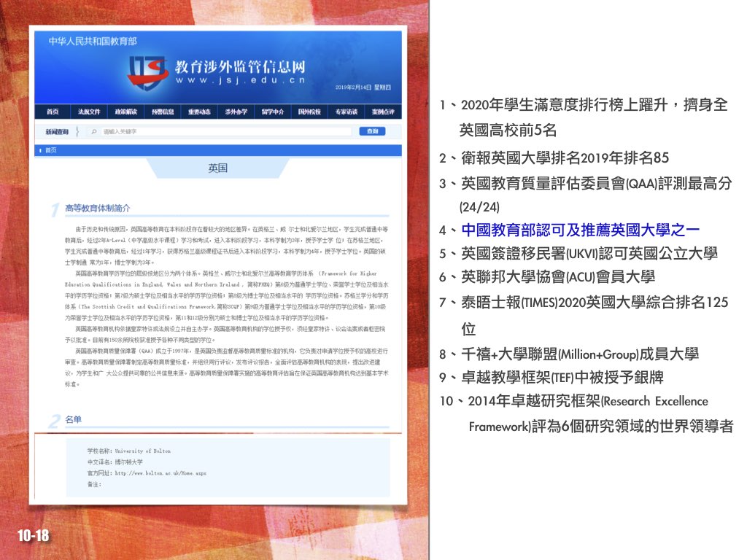Click the www.jsj.edu.cn address in the banner
Image resolution: width=747 pixels, height=560 pixels.
[x=240, y=80]
